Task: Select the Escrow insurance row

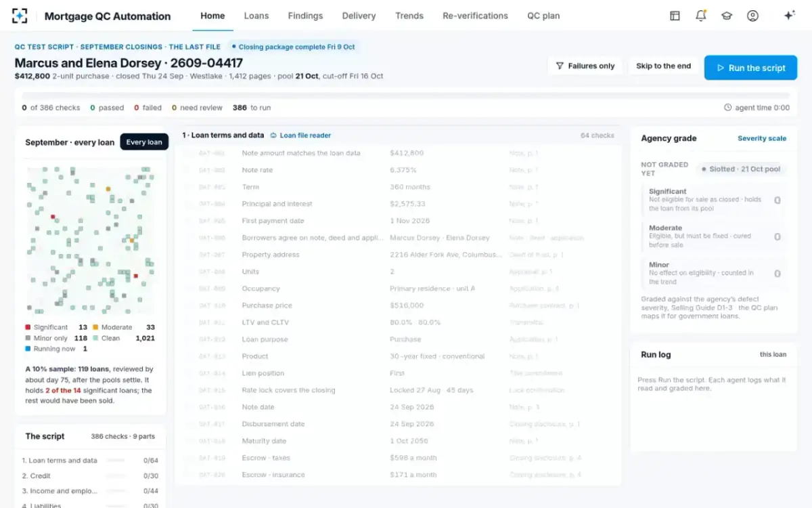Action: click(x=398, y=475)
